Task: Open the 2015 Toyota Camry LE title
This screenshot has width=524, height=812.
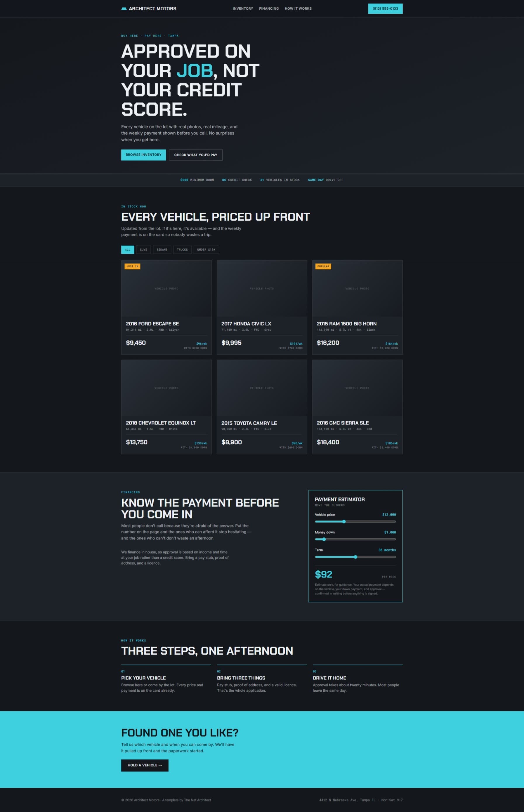Action: coord(249,423)
